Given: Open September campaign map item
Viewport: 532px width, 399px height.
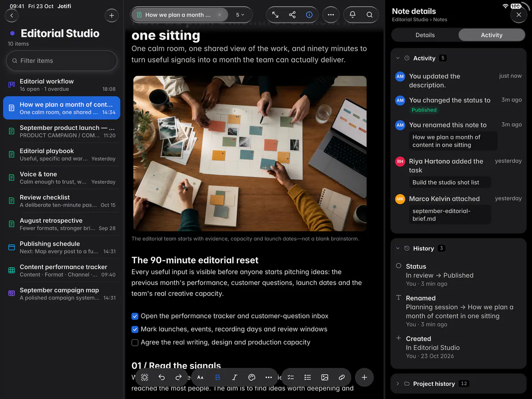Looking at the screenshot, I should [62, 294].
